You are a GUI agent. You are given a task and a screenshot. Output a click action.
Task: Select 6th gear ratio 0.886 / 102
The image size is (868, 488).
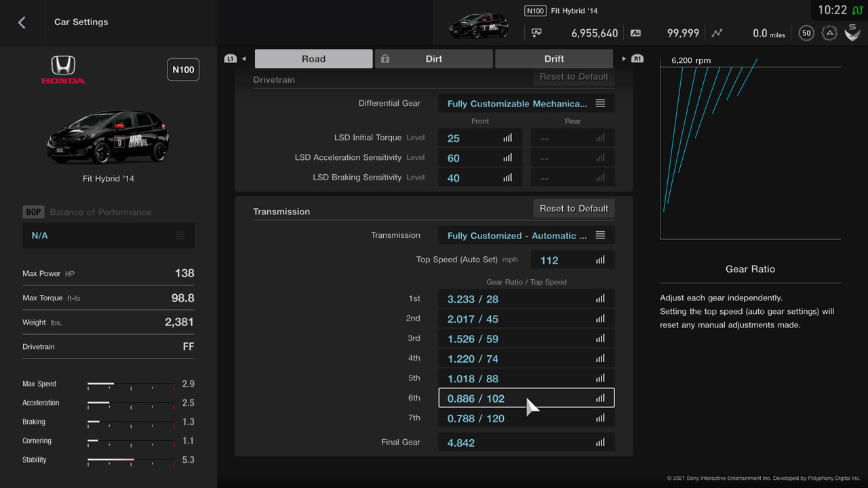coord(527,398)
